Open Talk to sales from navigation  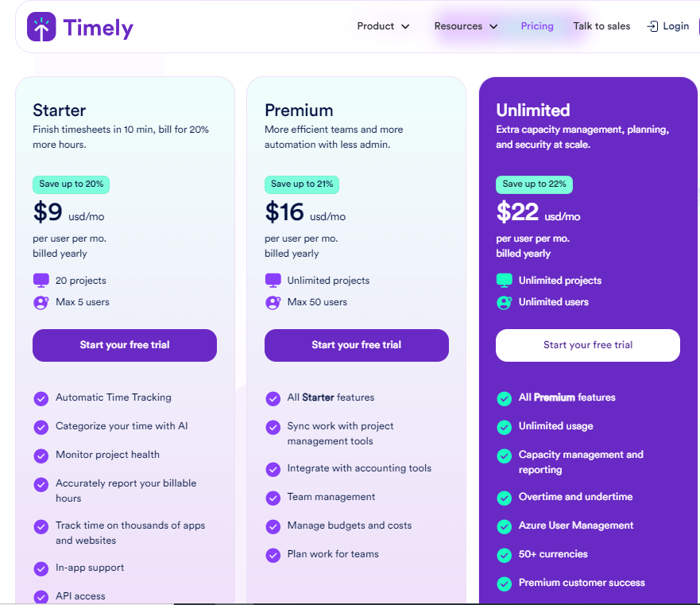pos(601,25)
